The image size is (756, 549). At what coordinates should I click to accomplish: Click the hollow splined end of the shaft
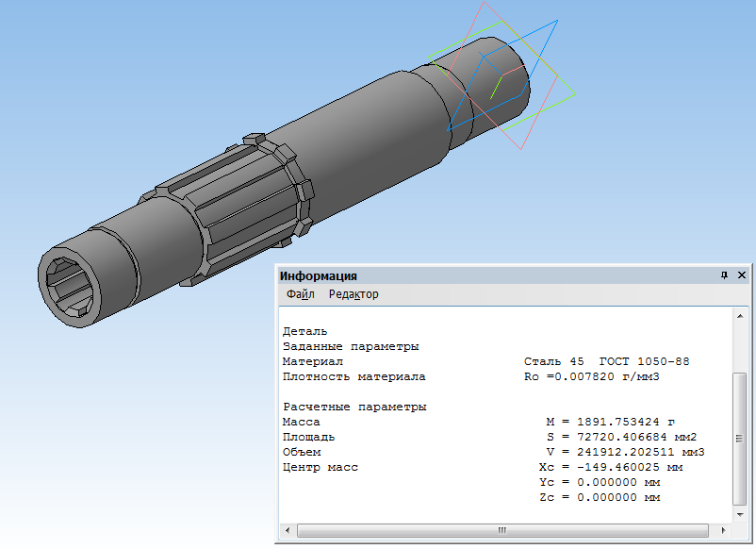69,287
